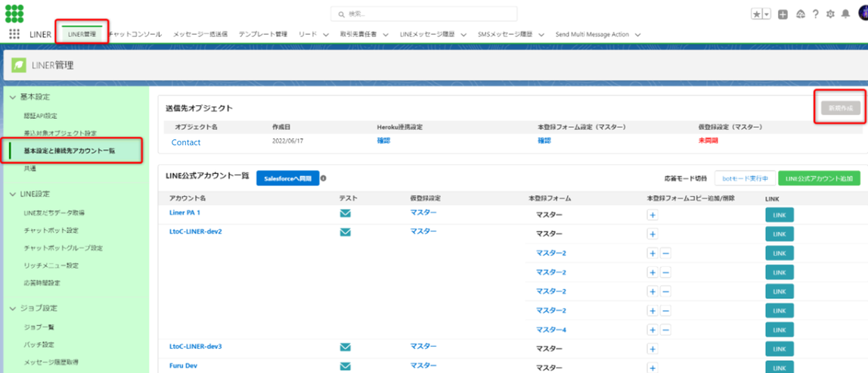Click plus icon in マスター4 row
This screenshot has height=373, width=868.
(x=652, y=330)
